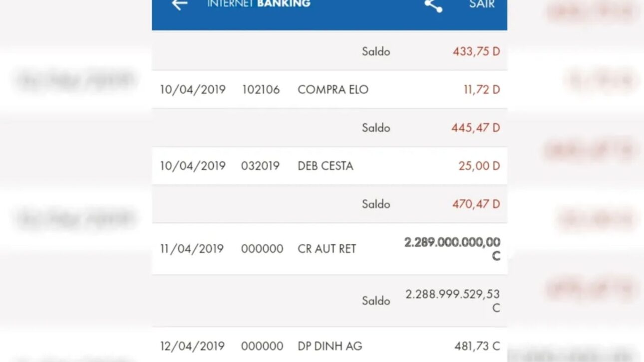Select the 445,47 D balance line

476,128
